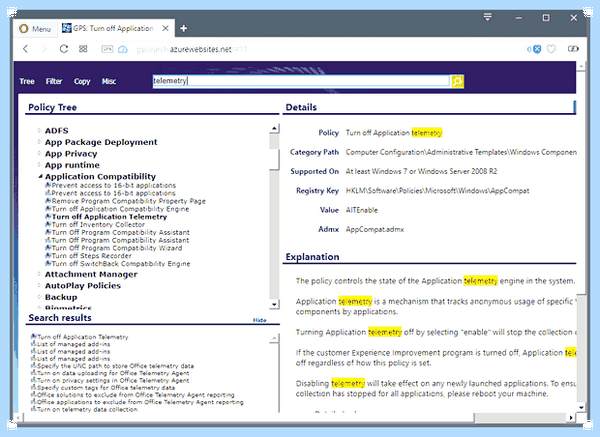Expand the Backup tree node
Viewport: 600px width, 437px height.
click(39, 297)
